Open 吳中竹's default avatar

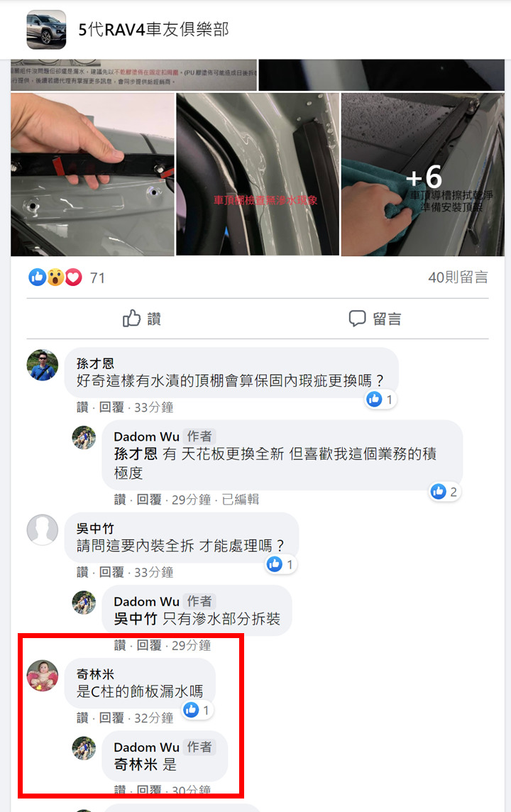(x=42, y=530)
